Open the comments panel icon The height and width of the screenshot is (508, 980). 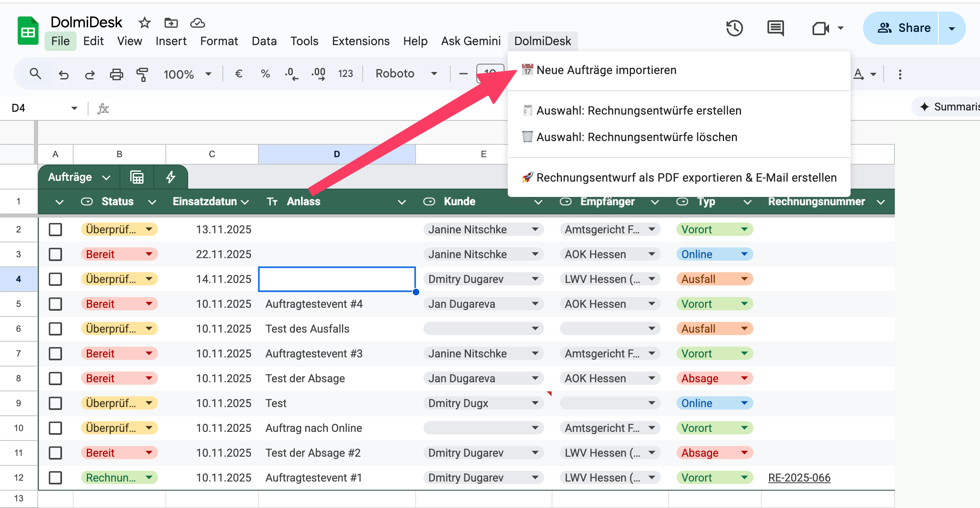[x=775, y=28]
